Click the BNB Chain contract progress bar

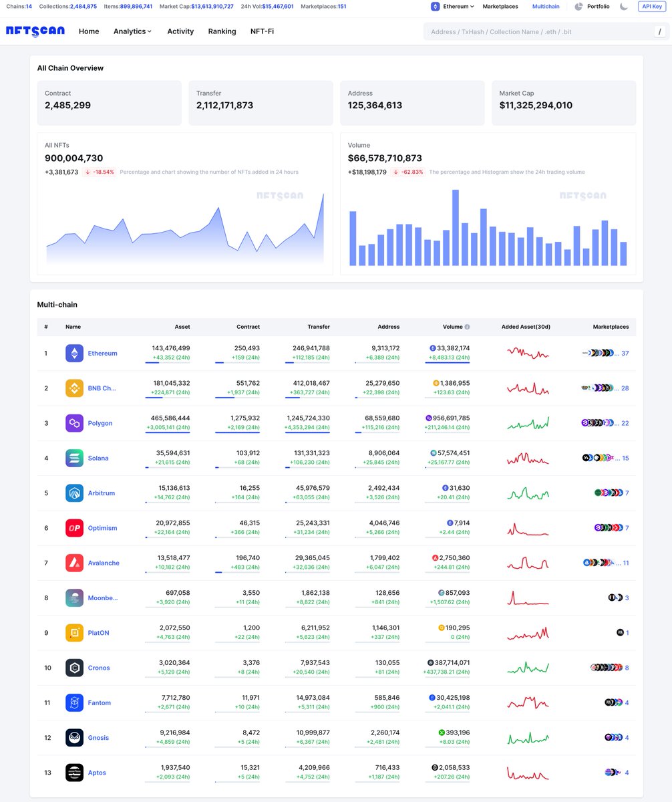pyautogui.click(x=237, y=398)
